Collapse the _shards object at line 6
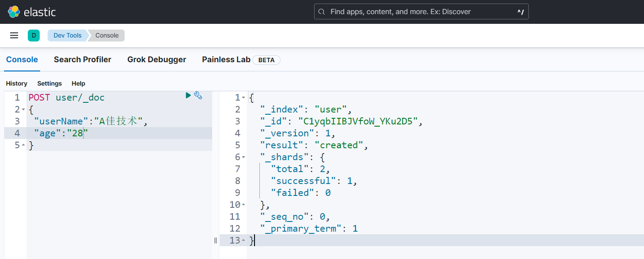The image size is (644, 259). coord(243,157)
